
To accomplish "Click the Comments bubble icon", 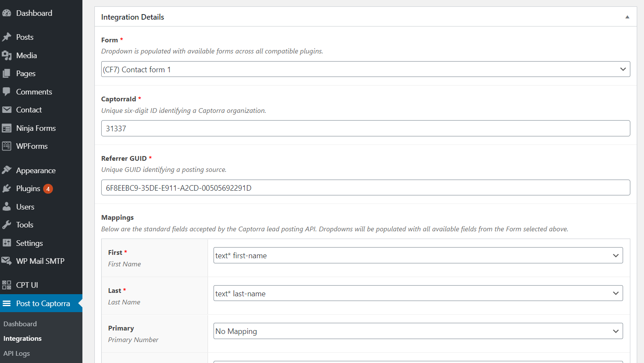I will [6, 92].
